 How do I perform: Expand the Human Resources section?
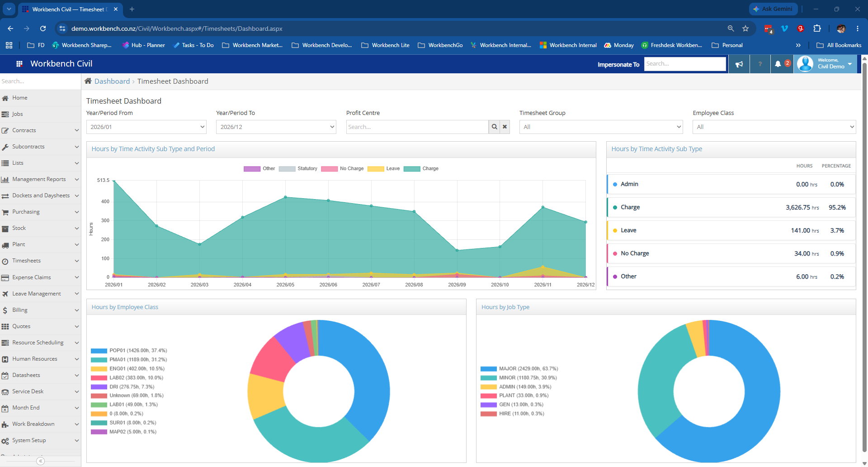[41, 359]
